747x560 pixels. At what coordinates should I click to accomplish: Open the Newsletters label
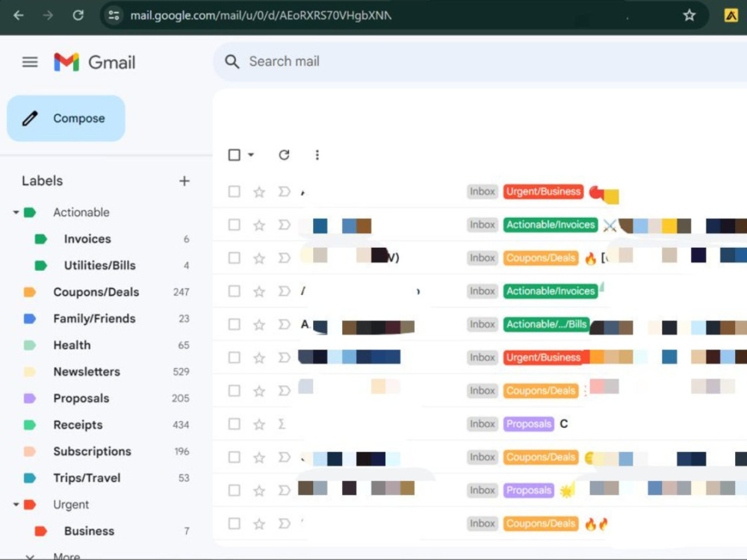coord(86,371)
